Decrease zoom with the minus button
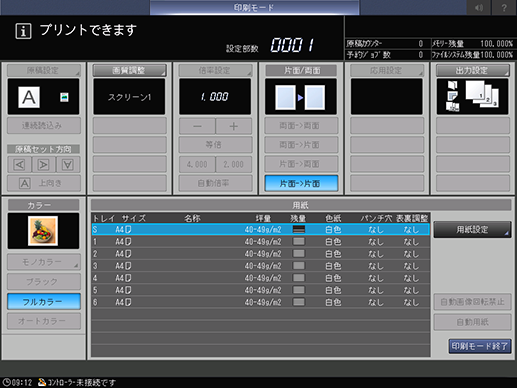The image size is (517, 388). coord(197,126)
